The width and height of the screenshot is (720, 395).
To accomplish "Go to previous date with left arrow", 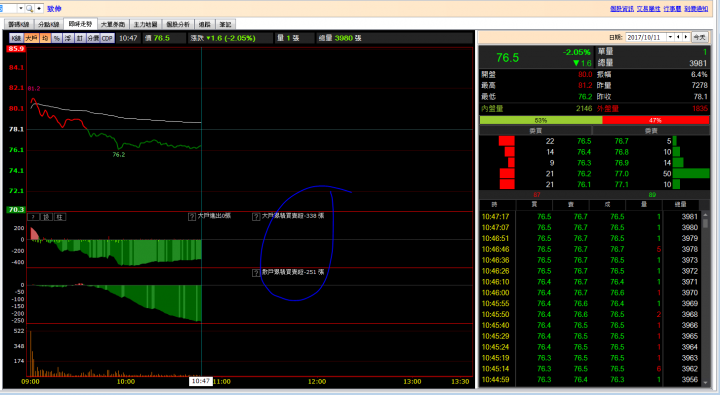I will (678, 37).
